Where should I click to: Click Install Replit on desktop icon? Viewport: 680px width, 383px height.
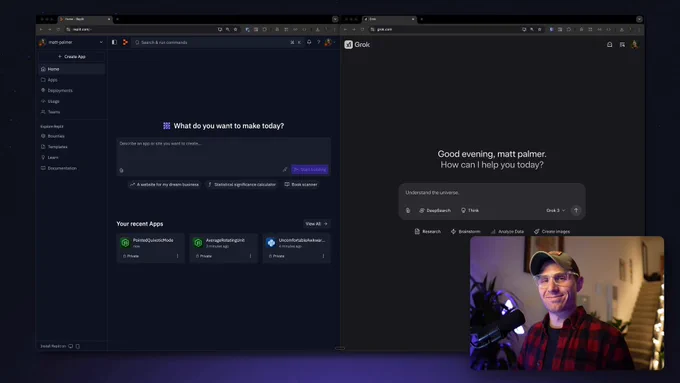click(x=71, y=346)
